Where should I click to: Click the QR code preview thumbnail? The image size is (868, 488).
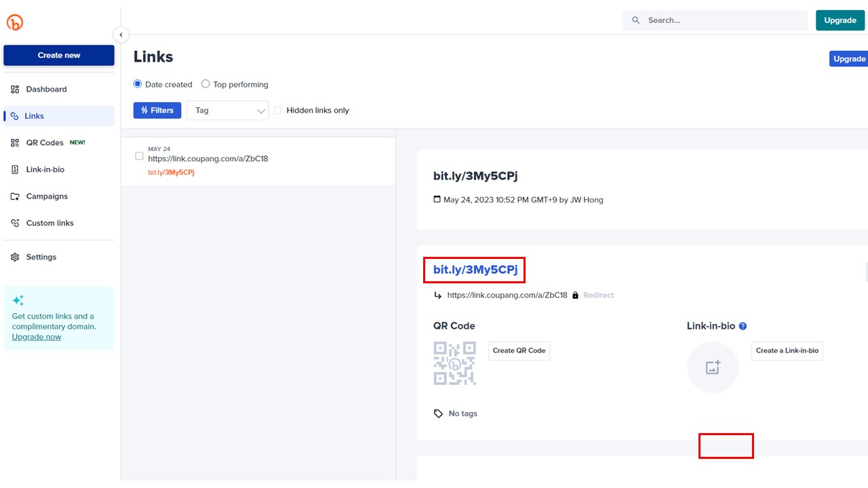coord(455,363)
